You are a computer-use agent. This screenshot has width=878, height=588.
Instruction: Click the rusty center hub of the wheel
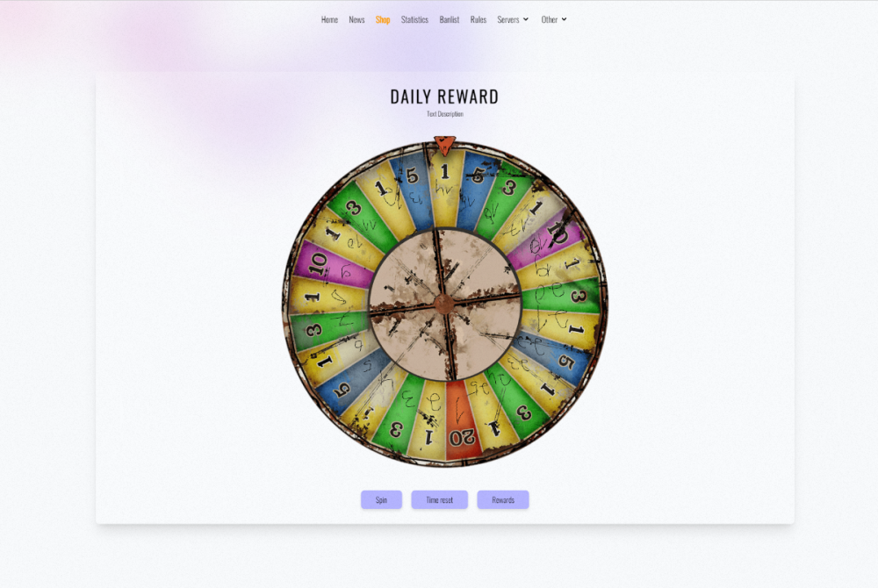[x=445, y=305]
